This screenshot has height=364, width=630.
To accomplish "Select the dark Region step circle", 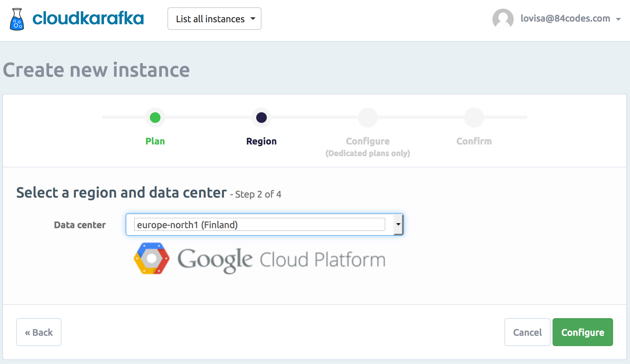I will (262, 118).
